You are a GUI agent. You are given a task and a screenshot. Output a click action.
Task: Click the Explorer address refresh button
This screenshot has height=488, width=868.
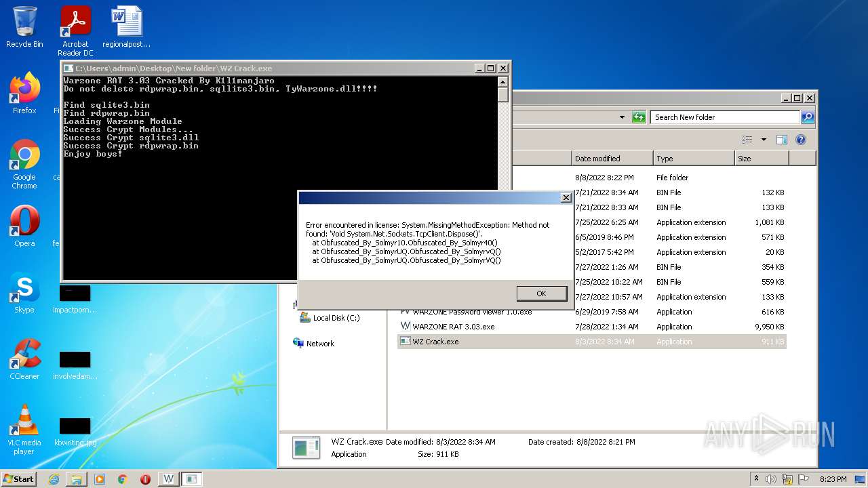(x=639, y=117)
